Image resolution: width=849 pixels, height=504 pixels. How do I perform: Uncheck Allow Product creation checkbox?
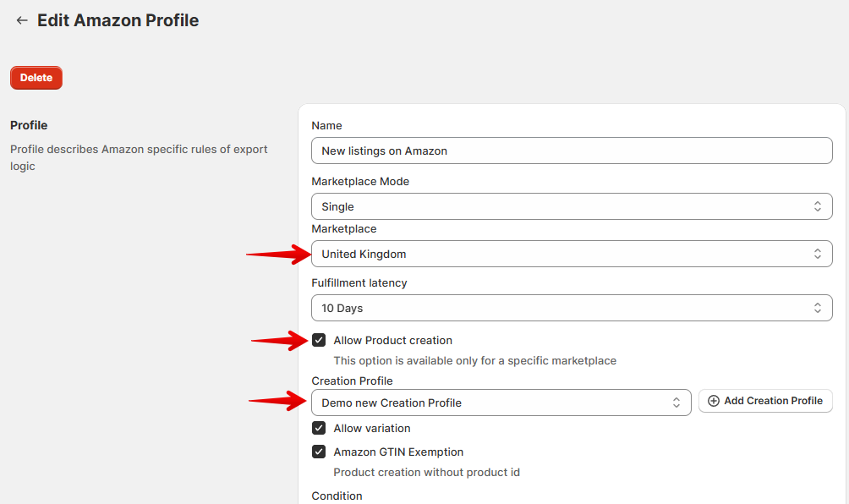[x=319, y=341]
